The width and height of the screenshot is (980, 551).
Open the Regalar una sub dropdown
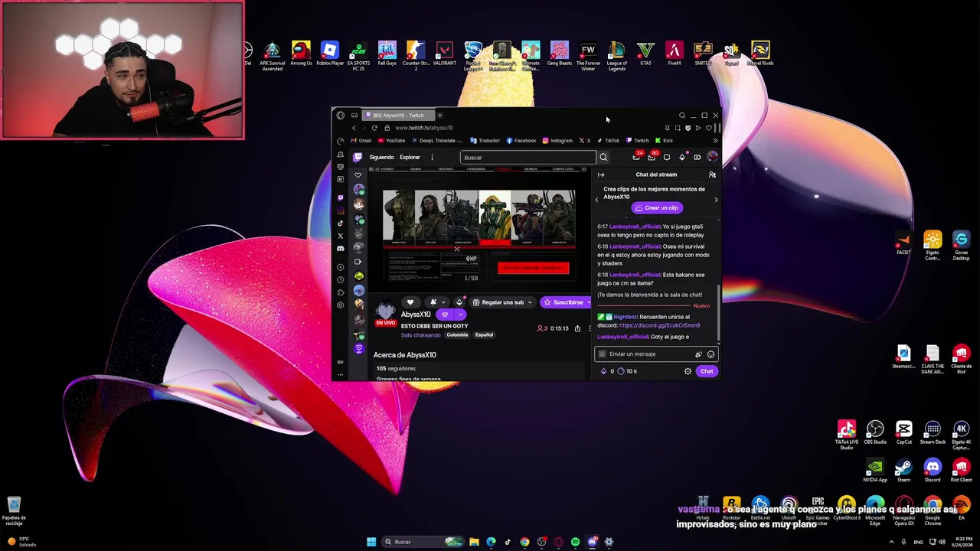[501, 302]
